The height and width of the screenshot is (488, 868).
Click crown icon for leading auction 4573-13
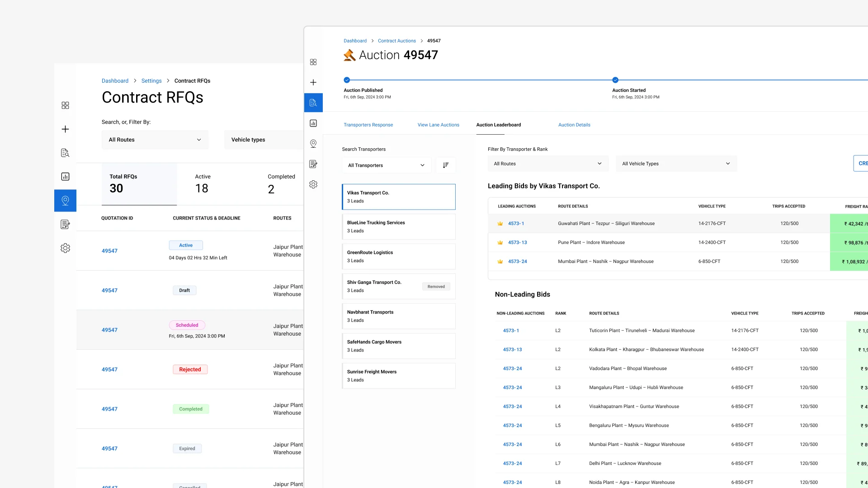500,243
